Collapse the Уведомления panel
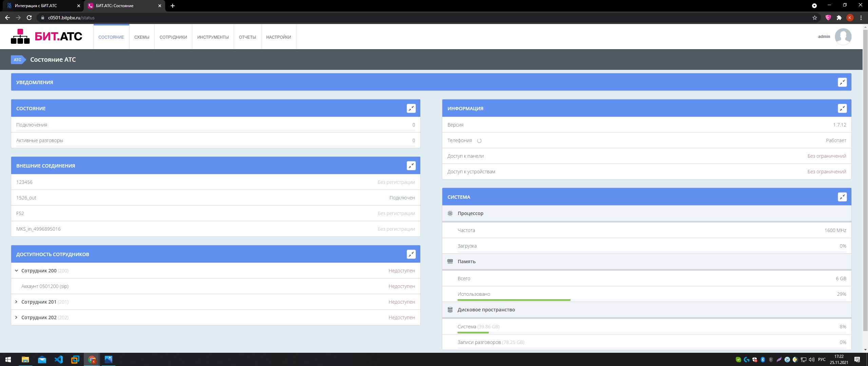 point(842,82)
